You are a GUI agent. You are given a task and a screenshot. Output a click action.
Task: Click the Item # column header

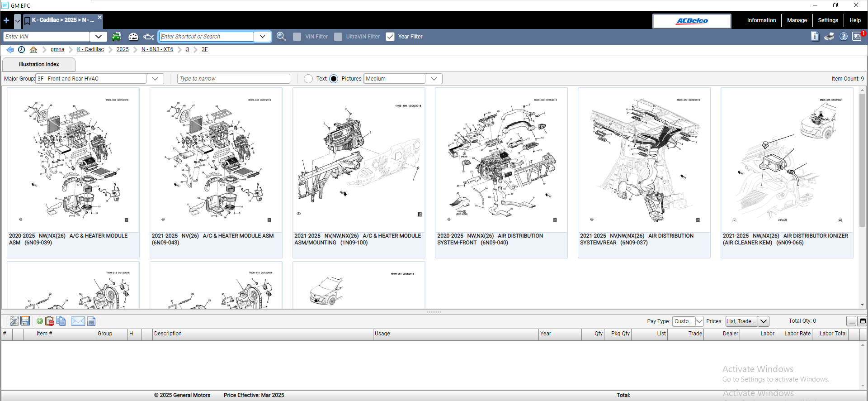[x=66, y=334]
